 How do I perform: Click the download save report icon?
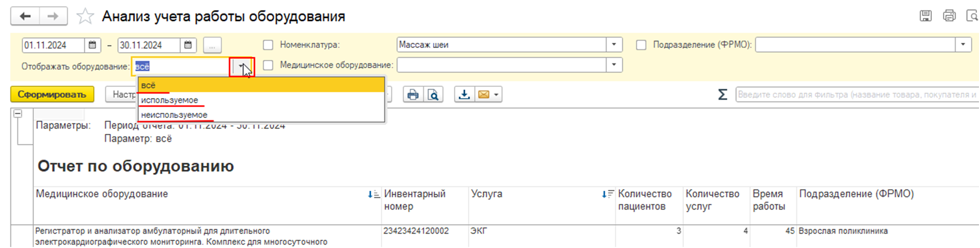point(464,94)
